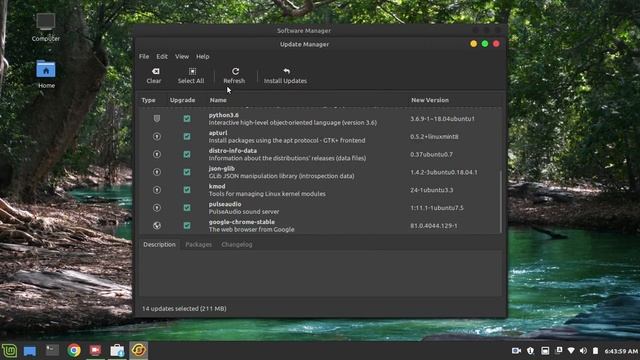The height and width of the screenshot is (360, 640).
Task: Switch to the Changelog tab
Action: (x=237, y=244)
